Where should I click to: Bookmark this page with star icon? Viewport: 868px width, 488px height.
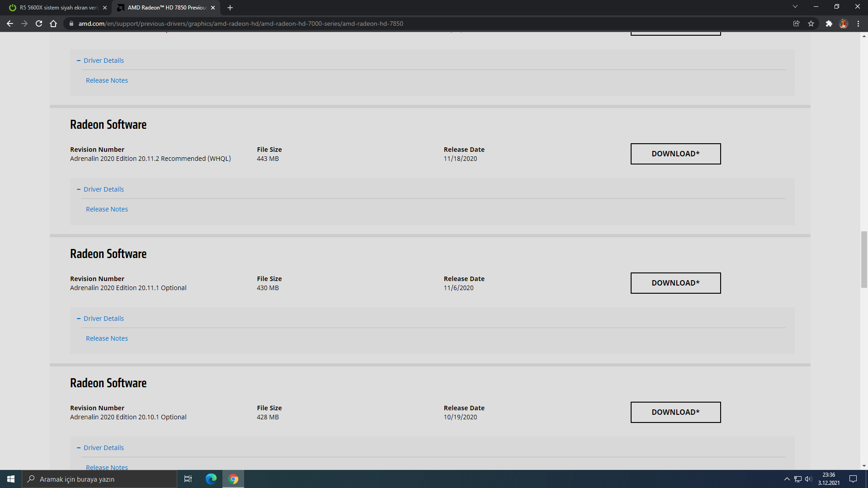click(x=811, y=23)
